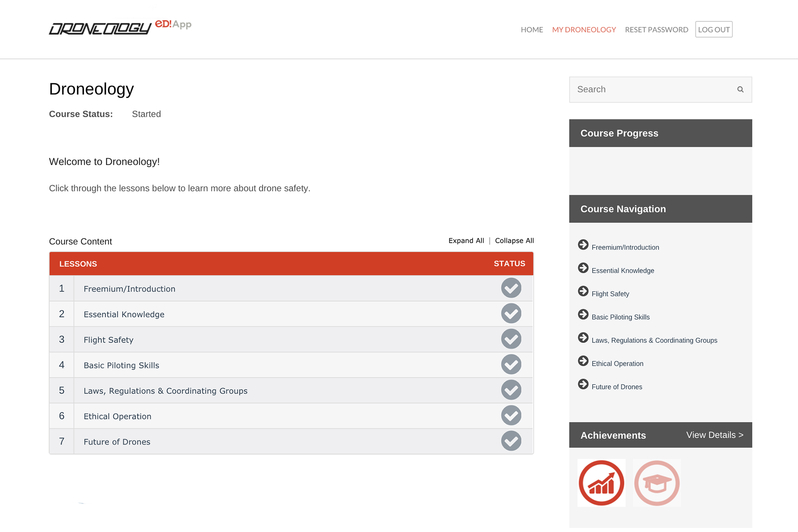798x532 pixels.
Task: Click the completed checkmark for Freemium/Introduction
Action: click(x=511, y=288)
